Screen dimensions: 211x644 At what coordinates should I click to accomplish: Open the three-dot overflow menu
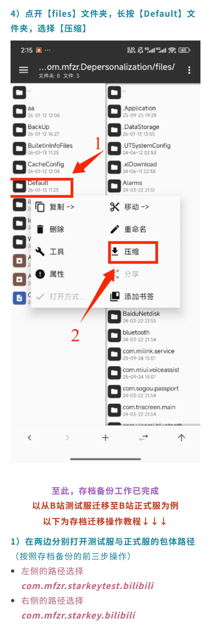click(189, 70)
